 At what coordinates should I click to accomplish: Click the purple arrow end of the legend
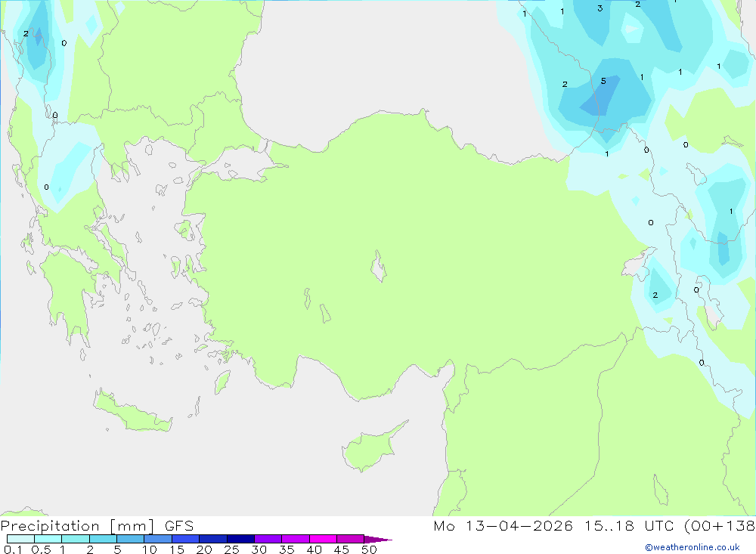[x=377, y=539]
